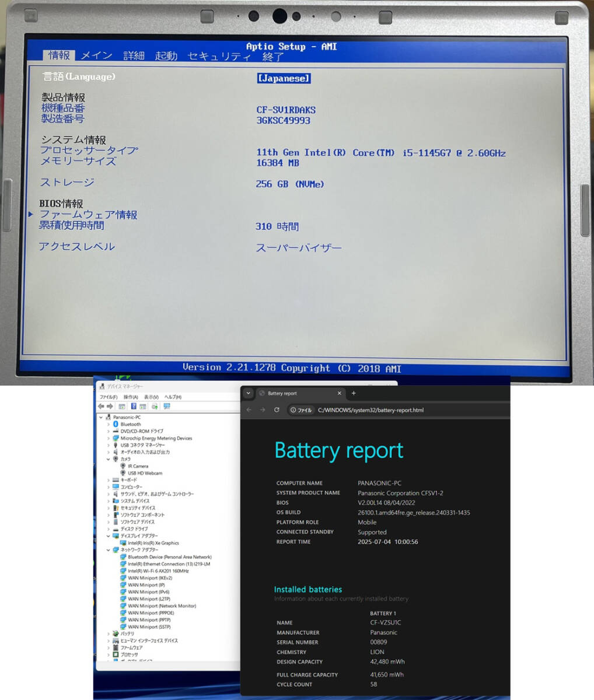Screen dimensions: 594x700
Task: Click the キーボード keyboard icon
Action: point(116,480)
